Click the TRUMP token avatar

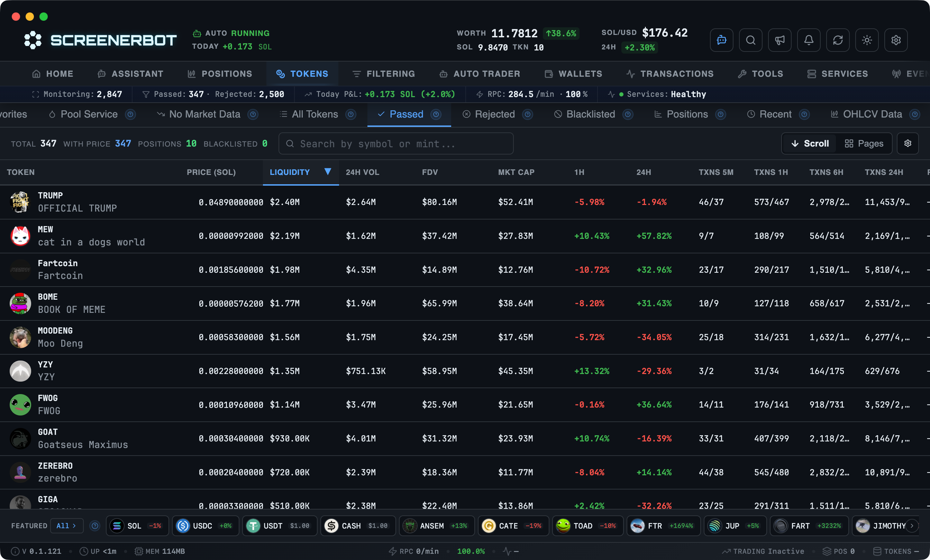20,202
